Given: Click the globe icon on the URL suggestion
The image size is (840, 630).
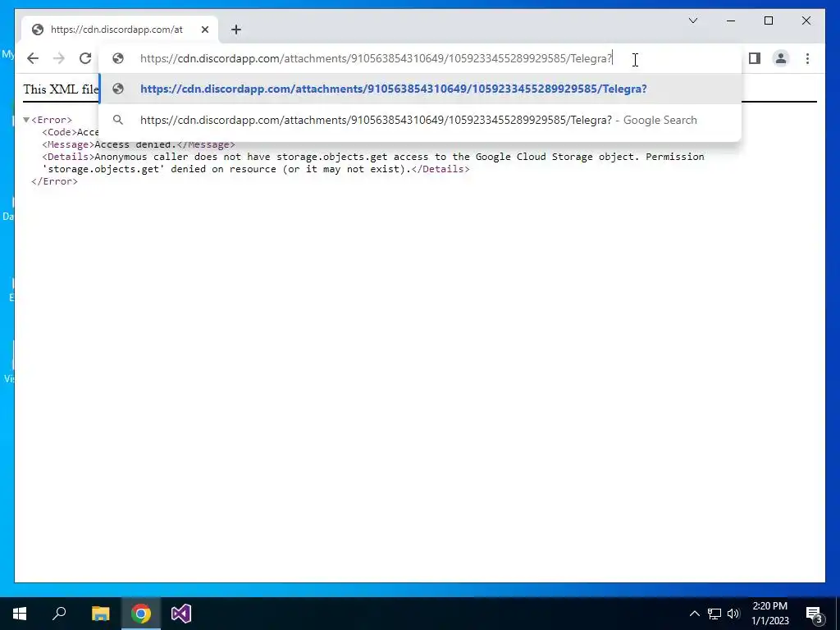Looking at the screenshot, I should (x=118, y=89).
